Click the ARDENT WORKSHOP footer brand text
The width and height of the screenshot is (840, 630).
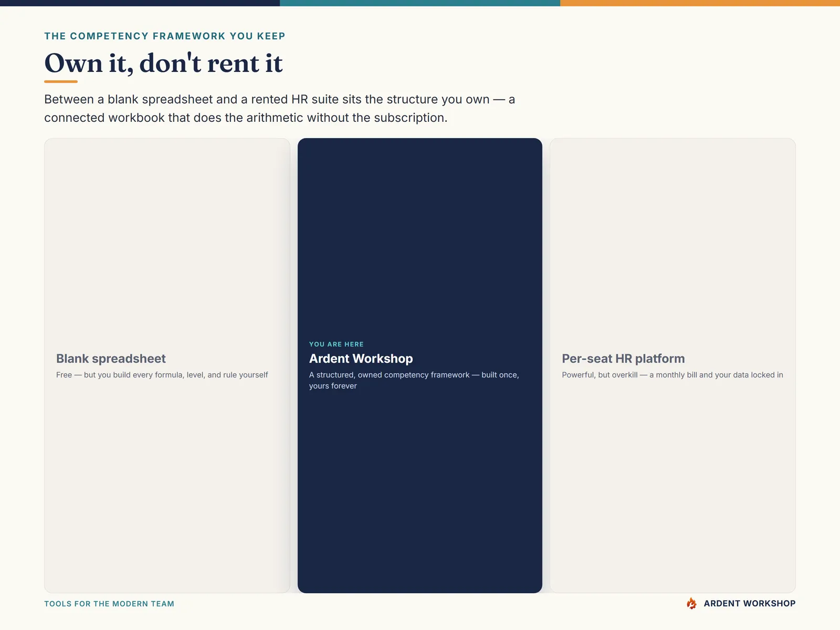tap(749, 604)
